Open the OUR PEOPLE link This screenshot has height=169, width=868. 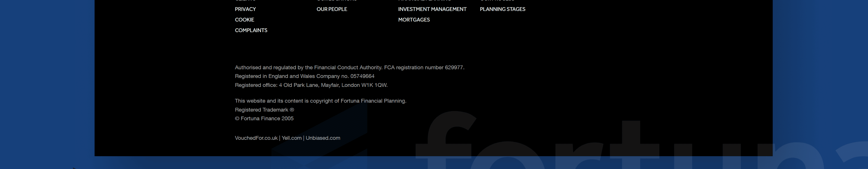coord(332,9)
